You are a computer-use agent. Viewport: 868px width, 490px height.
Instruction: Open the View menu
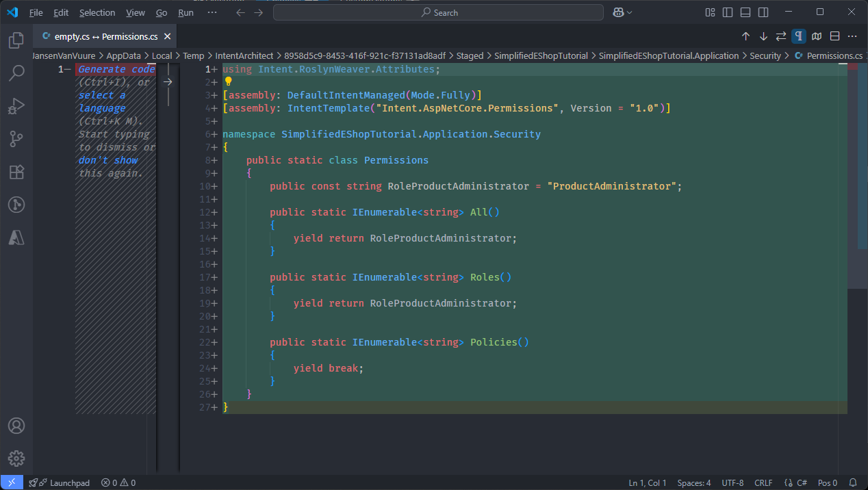[x=136, y=12]
